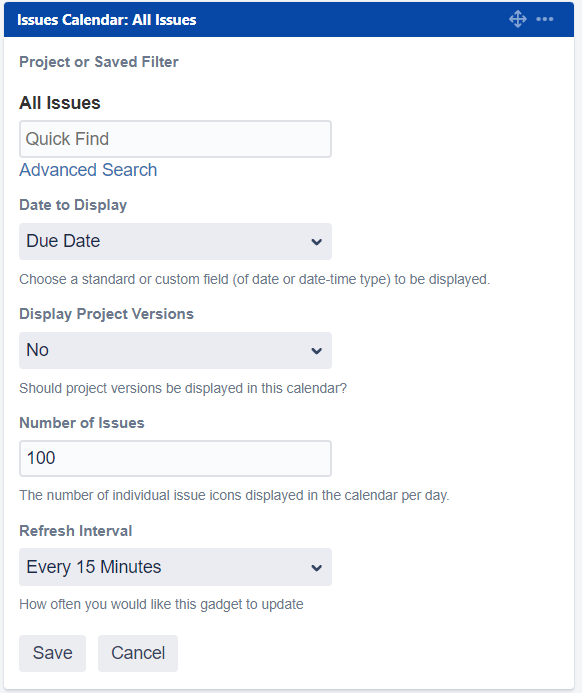
Task: Click the gadget move handle icon
Action: click(517, 19)
